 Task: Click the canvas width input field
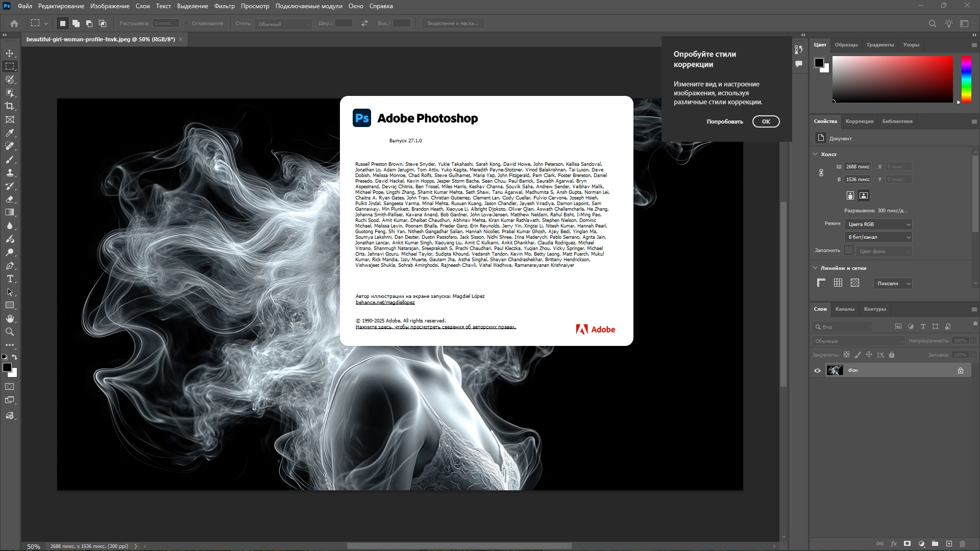click(857, 167)
